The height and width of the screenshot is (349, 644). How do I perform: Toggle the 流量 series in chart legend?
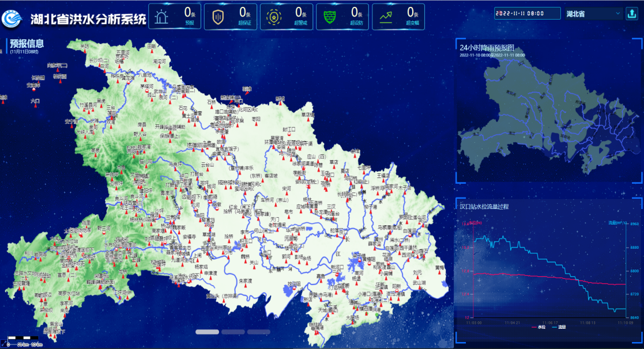[x=558, y=327]
